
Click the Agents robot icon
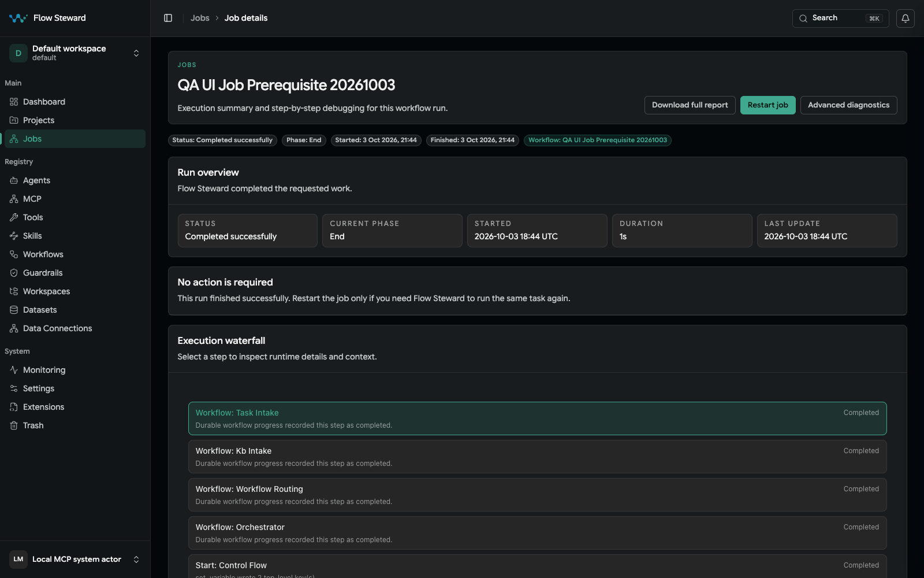14,180
